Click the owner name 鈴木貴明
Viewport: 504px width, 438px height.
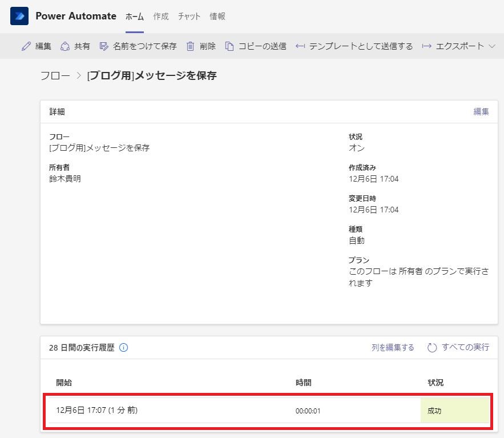[x=65, y=179]
